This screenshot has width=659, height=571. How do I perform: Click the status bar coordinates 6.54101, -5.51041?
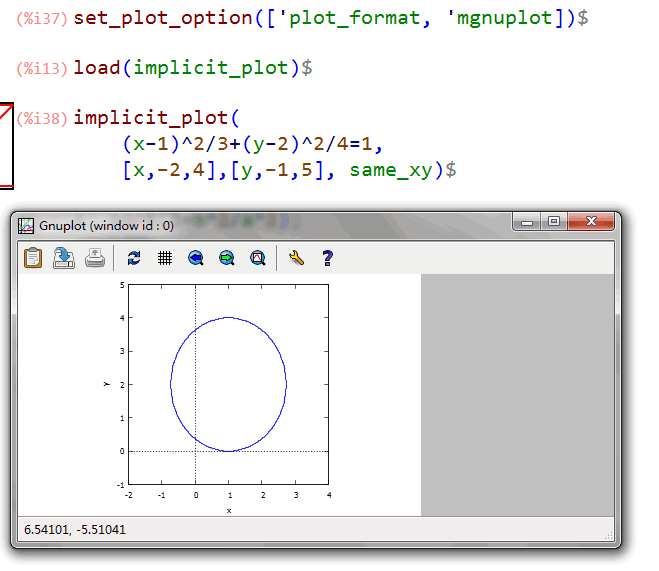click(75, 529)
